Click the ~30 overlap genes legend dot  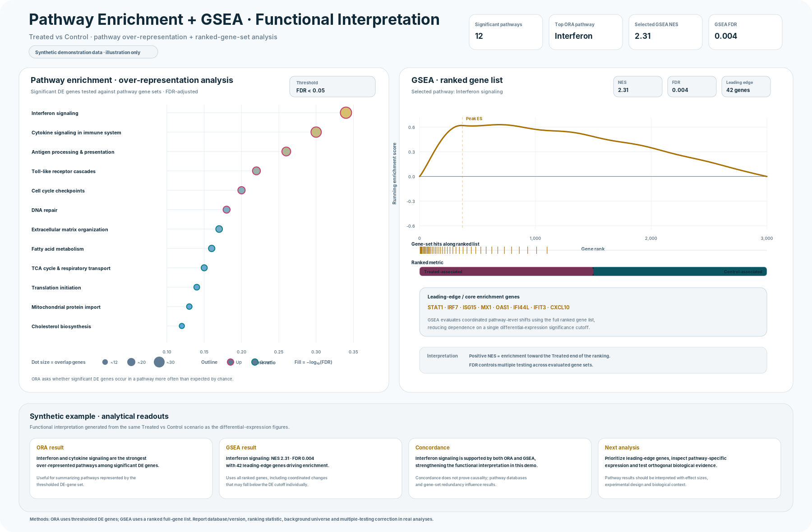pyautogui.click(x=159, y=362)
